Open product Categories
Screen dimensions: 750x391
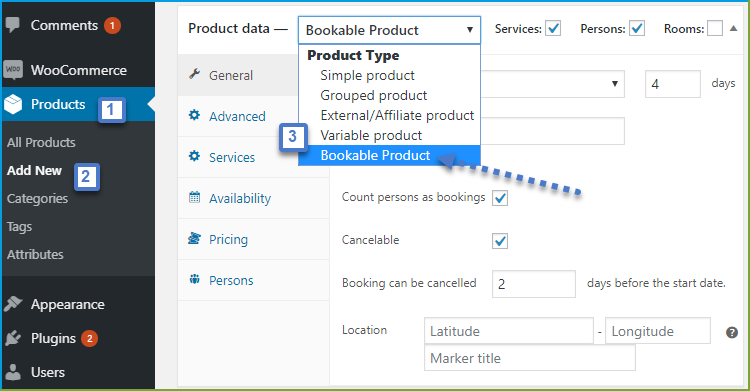tap(37, 198)
